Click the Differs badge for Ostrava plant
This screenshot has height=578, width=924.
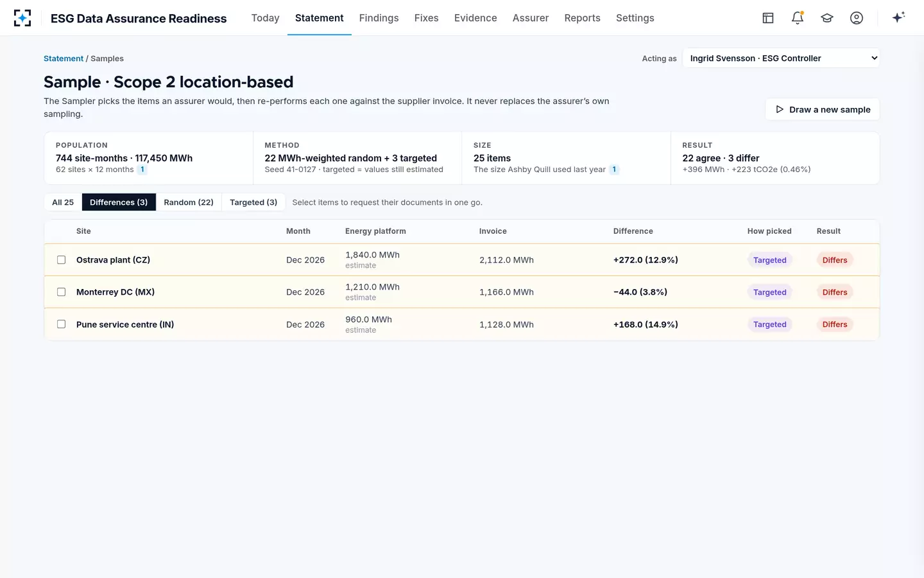tap(835, 260)
